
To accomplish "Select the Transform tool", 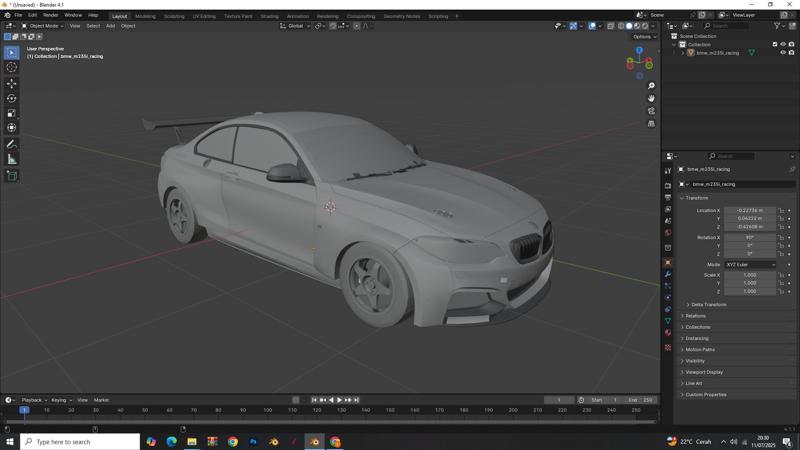I will [x=12, y=128].
